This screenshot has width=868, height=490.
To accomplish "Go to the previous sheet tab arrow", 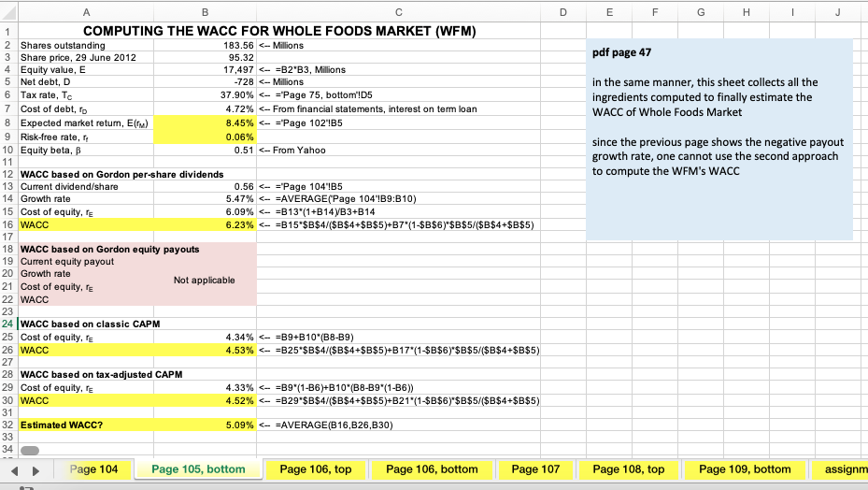I will 14,470.
